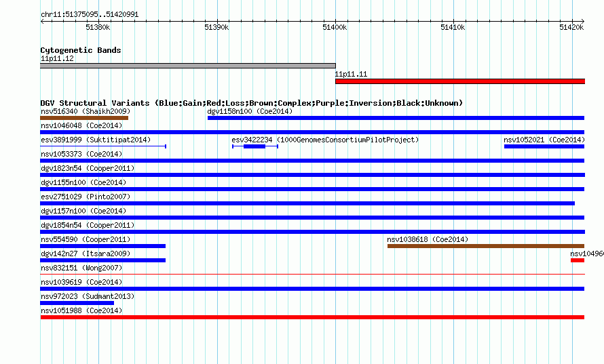Image resolution: width=604 pixels, height=364 pixels.
Task: Select the dgv1158n100 (Coe2014) blue gain bar
Action: click(x=396, y=118)
